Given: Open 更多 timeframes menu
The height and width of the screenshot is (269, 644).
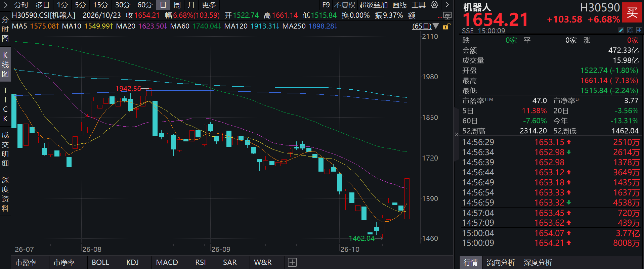Looking at the screenshot, I should [x=209, y=5].
